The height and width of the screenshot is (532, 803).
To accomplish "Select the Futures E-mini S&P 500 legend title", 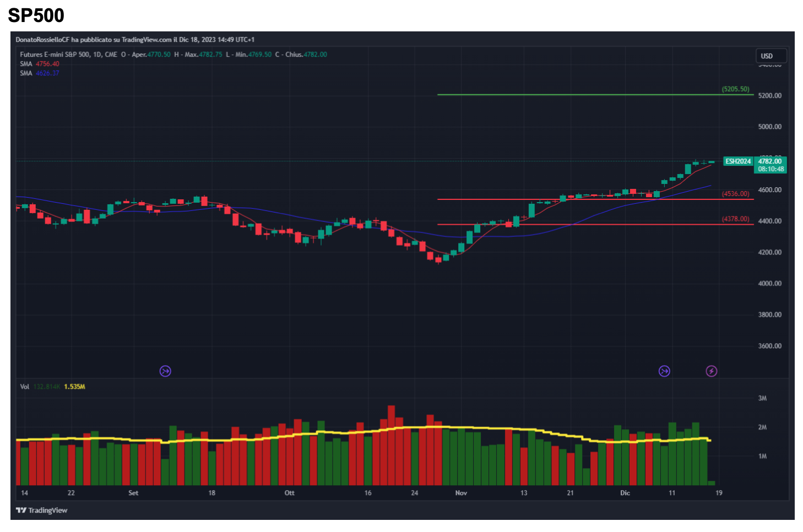I will (x=69, y=55).
